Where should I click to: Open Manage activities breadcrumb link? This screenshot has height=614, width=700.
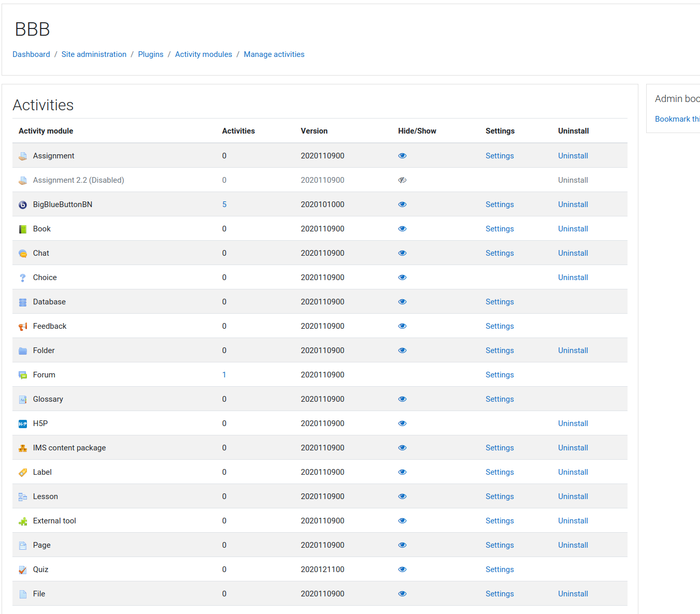(x=274, y=54)
